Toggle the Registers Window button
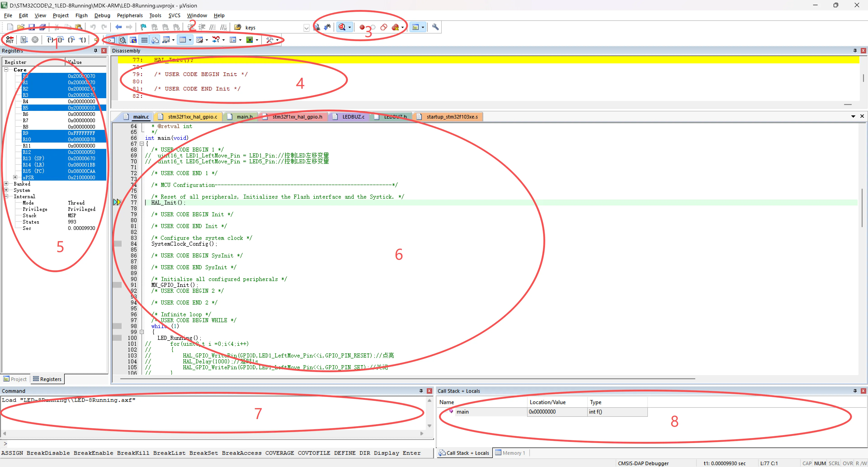 point(144,40)
